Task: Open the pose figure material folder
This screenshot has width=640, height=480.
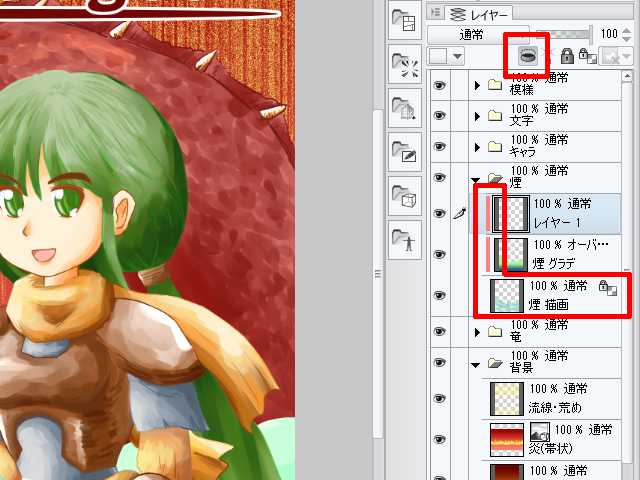Action: pyautogui.click(x=404, y=240)
